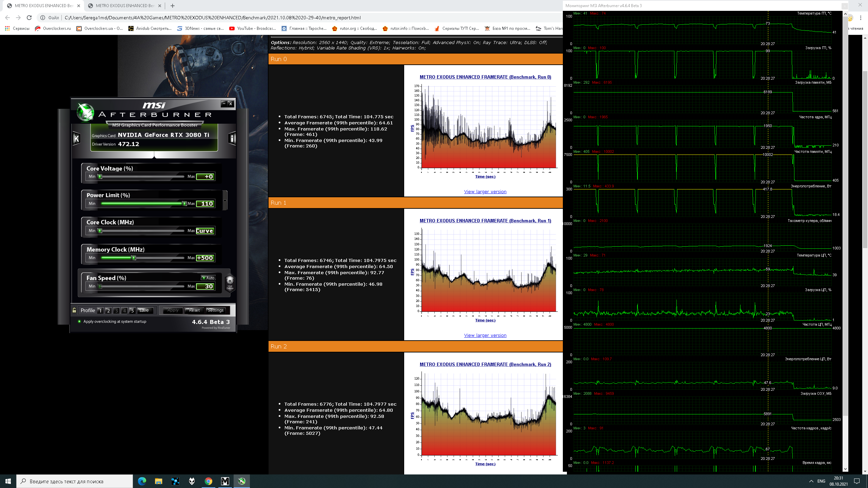This screenshot has width=868, height=488.
Task: Reload the browser page
Action: [29, 18]
